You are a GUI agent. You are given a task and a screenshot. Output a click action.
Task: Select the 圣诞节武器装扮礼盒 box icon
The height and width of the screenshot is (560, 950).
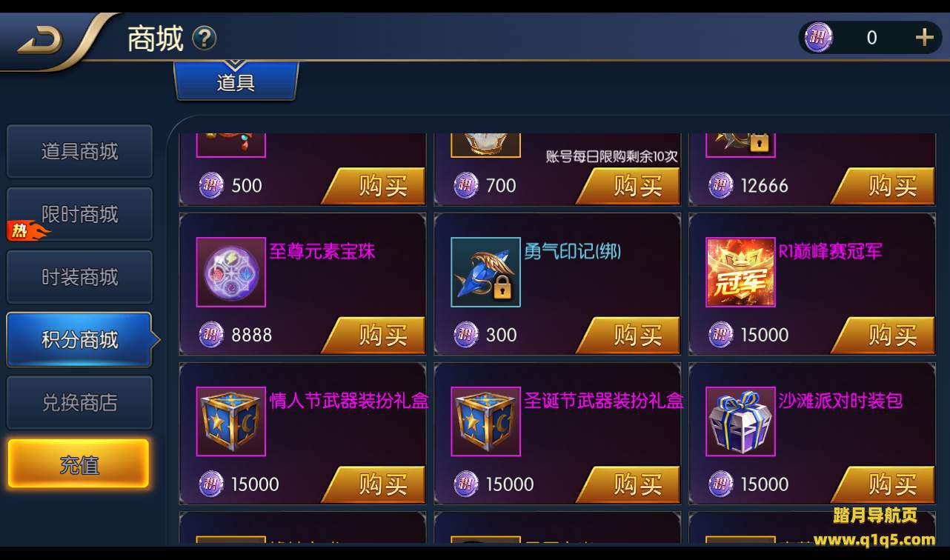click(485, 421)
